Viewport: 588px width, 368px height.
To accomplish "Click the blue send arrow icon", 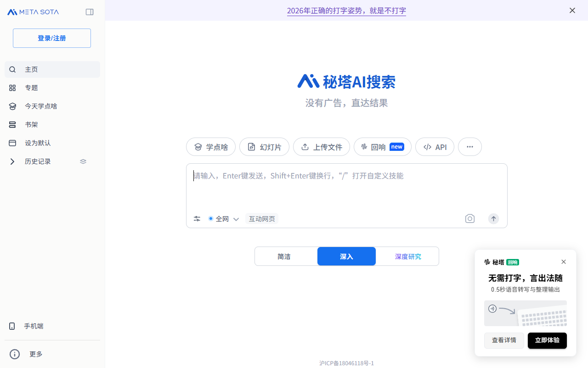I will [493, 218].
